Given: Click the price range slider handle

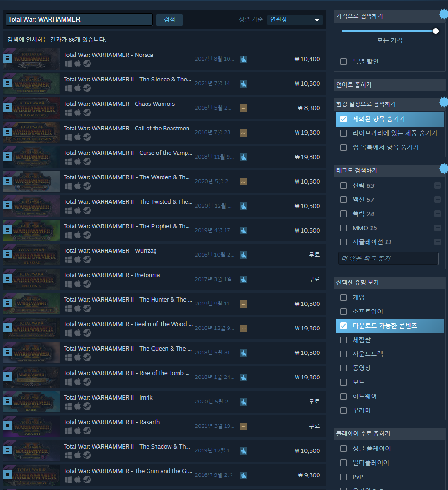Looking at the screenshot, I should (435, 31).
